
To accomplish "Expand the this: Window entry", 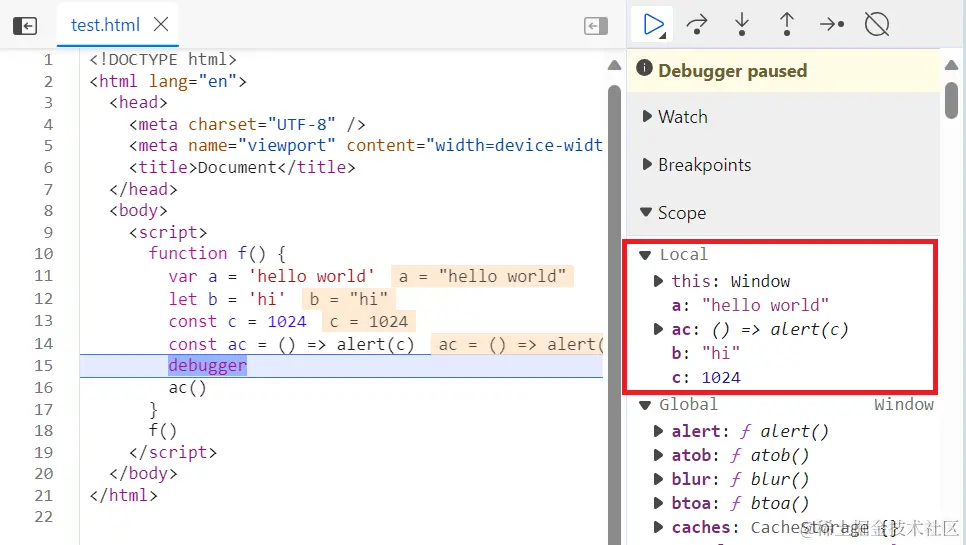I will (658, 281).
